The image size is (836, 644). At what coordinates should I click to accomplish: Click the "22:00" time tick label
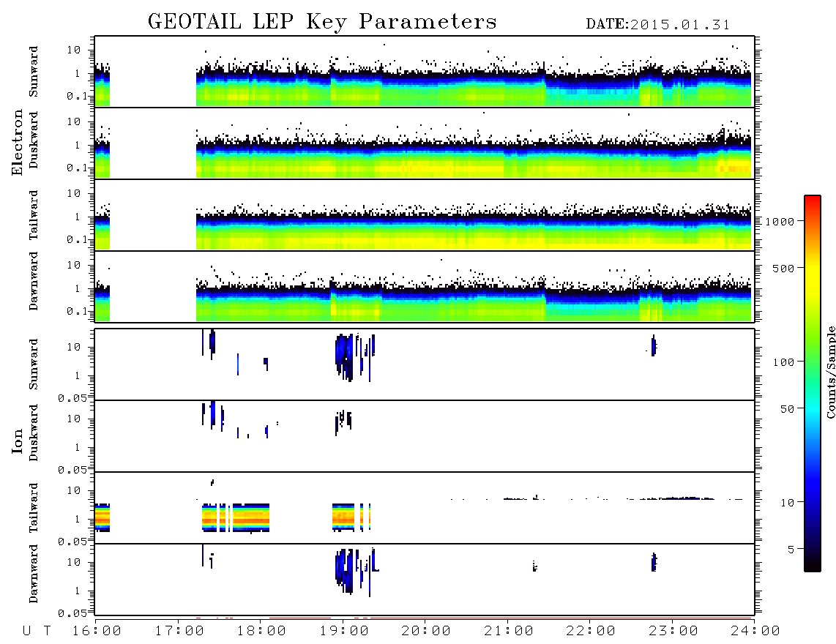click(591, 632)
